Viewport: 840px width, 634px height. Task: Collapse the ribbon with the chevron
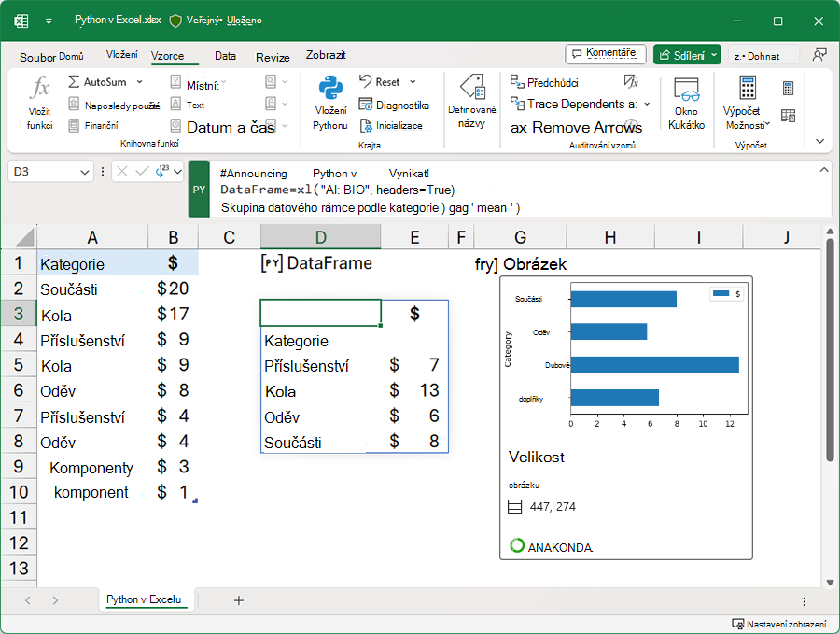(819, 141)
